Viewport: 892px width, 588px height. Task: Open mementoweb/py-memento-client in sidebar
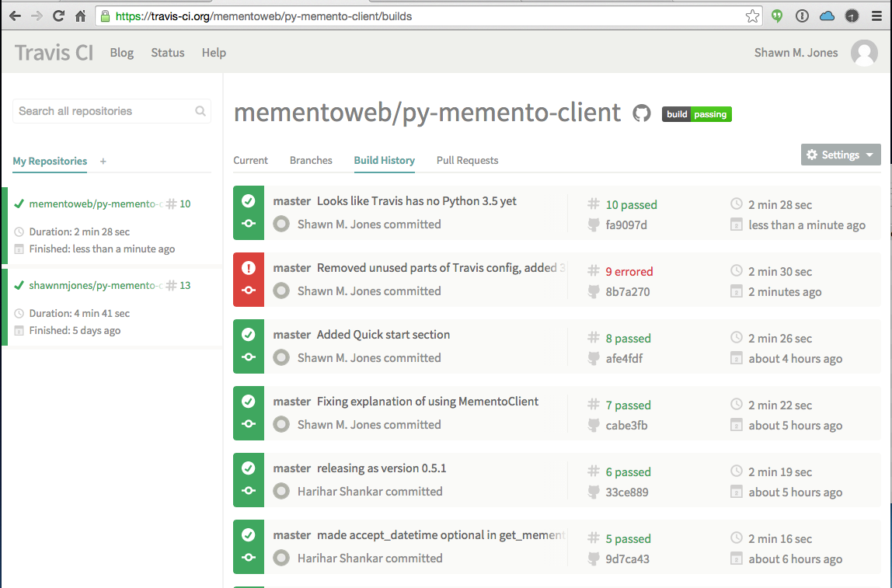coord(96,204)
